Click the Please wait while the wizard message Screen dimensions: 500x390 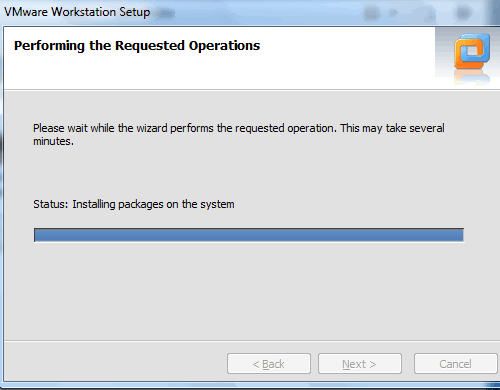pyautogui.click(x=239, y=135)
